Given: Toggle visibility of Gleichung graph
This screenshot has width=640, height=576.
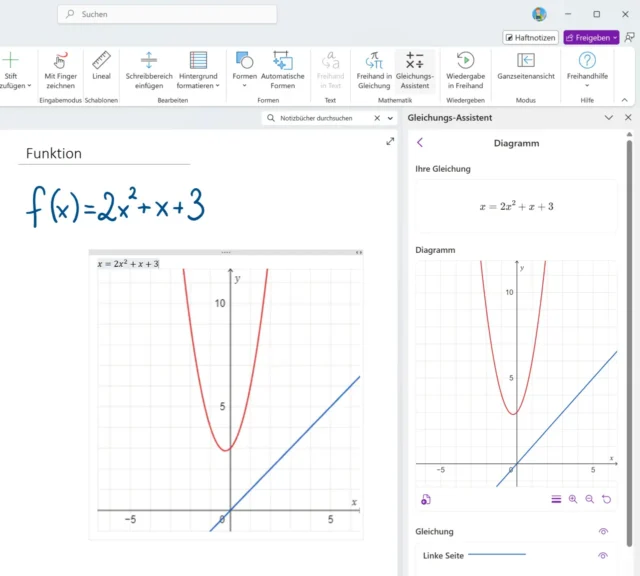Looking at the screenshot, I should [x=603, y=532].
